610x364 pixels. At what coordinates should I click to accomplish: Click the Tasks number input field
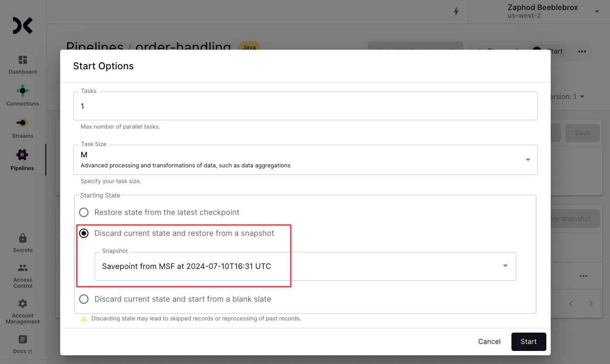[305, 106]
